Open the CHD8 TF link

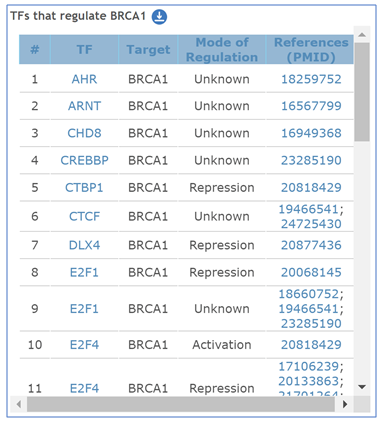tap(84, 133)
